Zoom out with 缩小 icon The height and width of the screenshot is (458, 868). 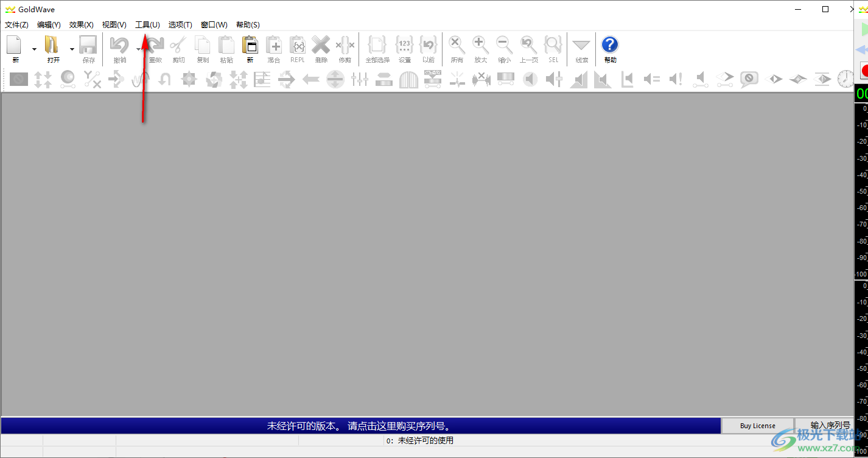coord(505,49)
